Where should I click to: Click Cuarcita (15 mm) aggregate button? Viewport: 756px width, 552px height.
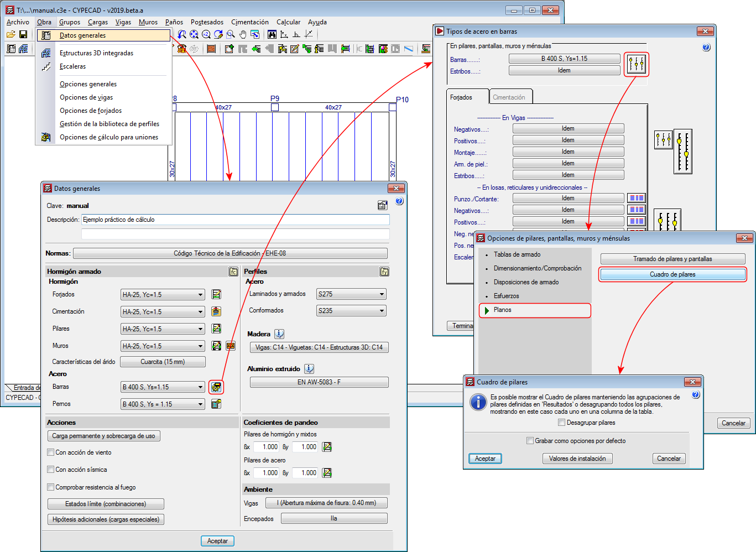163,362
